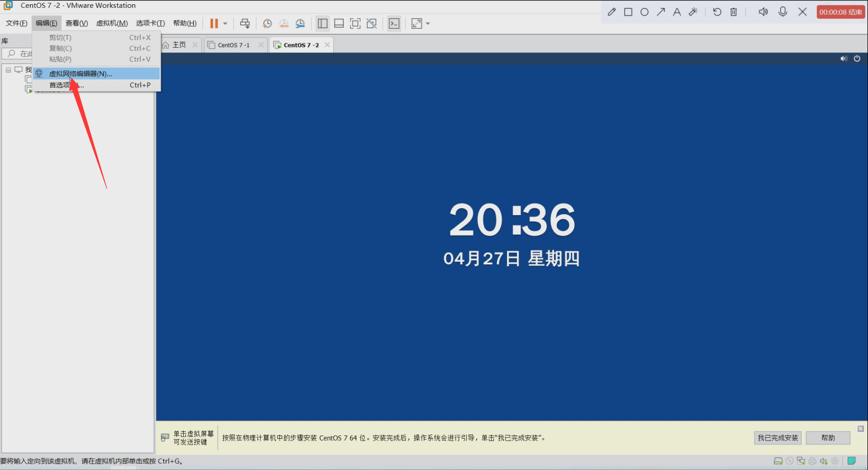
Task: Open the 文件(F) menu
Action: click(17, 23)
